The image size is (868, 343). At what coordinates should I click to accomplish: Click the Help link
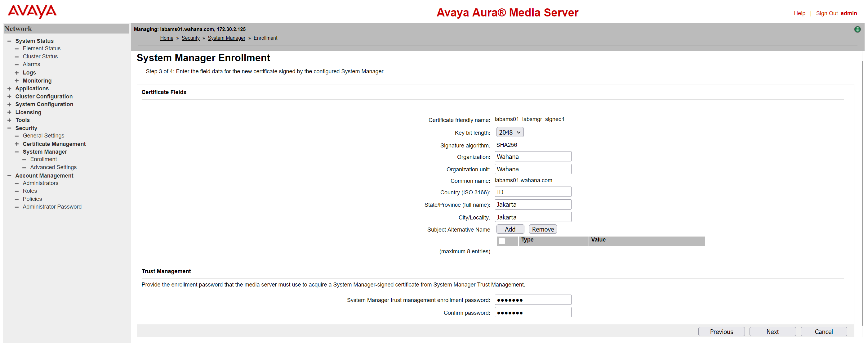point(799,13)
